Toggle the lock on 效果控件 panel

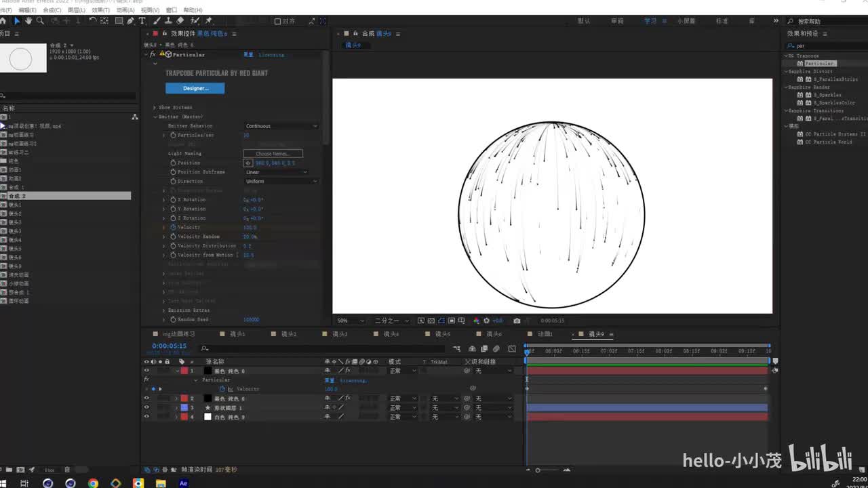click(x=164, y=33)
